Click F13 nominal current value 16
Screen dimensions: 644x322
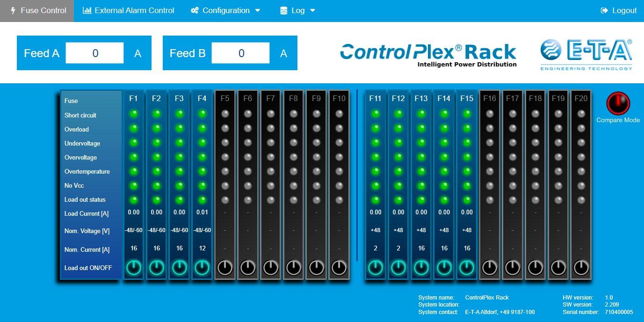421,248
